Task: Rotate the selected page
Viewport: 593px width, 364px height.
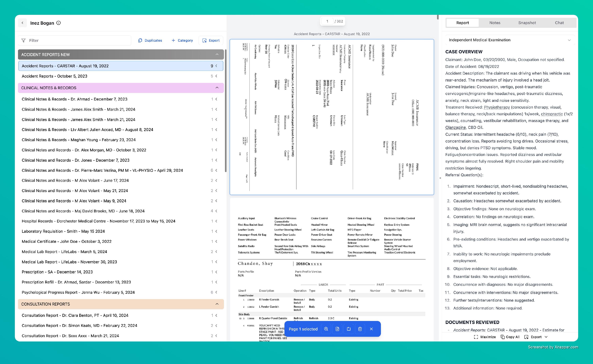Action: [x=348, y=329]
